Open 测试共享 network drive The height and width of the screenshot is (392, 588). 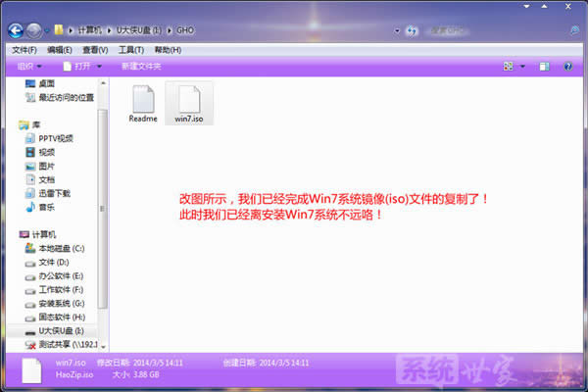point(62,344)
